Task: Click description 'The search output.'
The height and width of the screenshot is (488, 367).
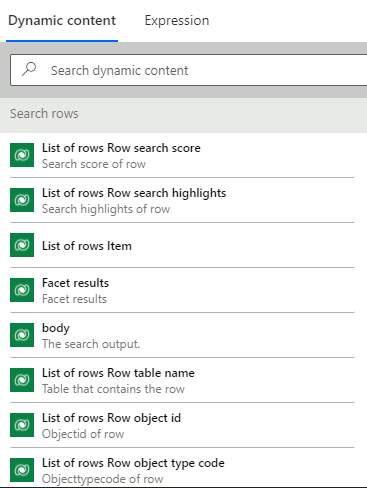Action: click(91, 344)
